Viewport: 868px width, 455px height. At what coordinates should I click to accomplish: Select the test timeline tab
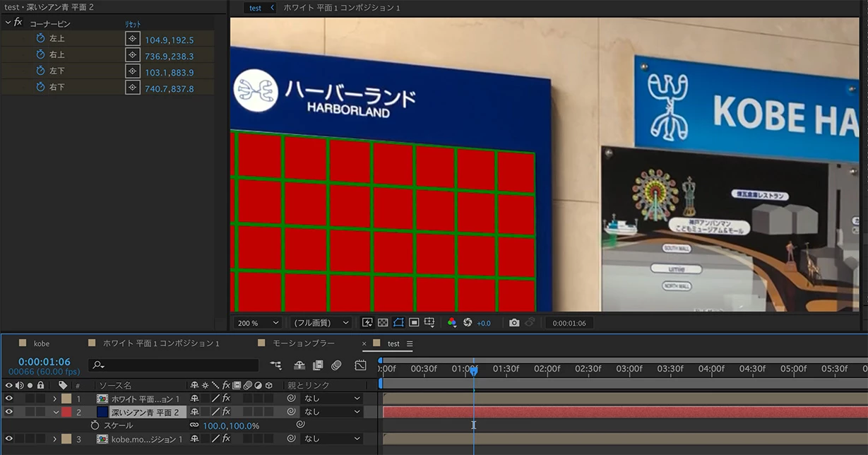[393, 343]
